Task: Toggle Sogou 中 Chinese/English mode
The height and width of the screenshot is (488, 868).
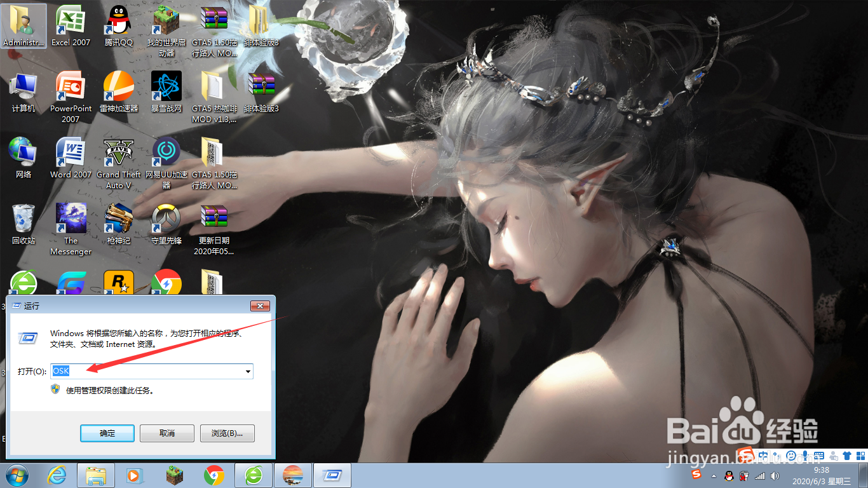Action: pyautogui.click(x=763, y=456)
